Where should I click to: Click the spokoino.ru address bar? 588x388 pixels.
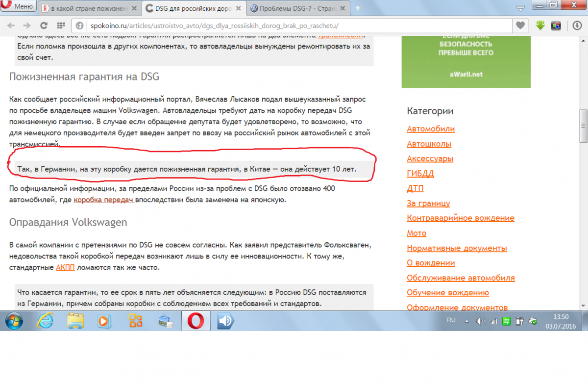click(x=299, y=26)
